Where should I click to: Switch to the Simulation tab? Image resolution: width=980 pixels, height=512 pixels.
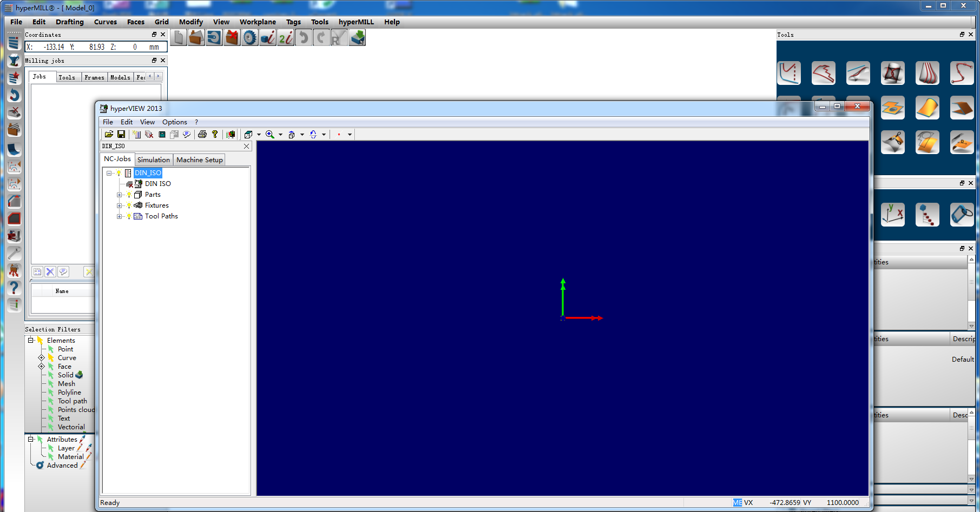[x=154, y=159]
